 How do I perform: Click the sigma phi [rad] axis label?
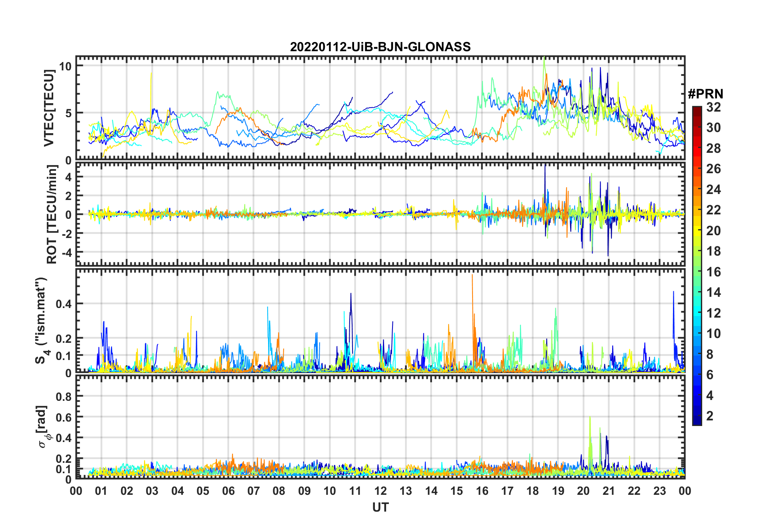tap(43, 427)
